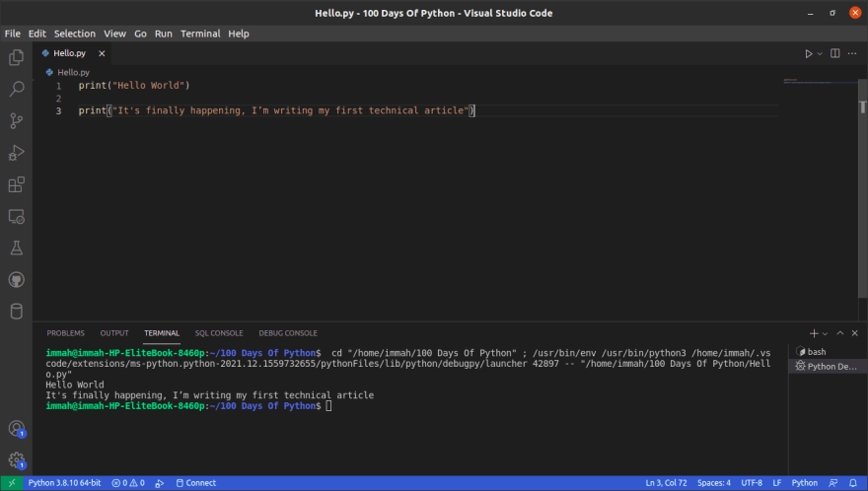Open the Go menu

141,34
